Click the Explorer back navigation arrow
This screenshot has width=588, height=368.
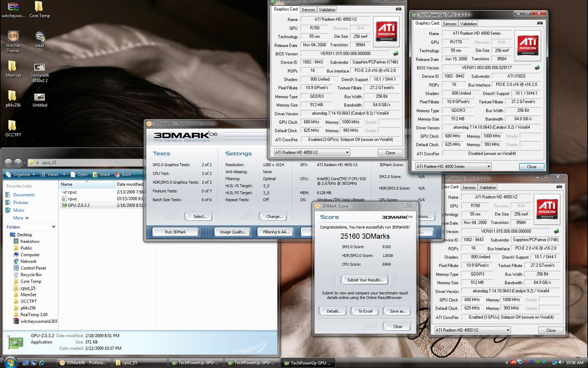pos(8,163)
